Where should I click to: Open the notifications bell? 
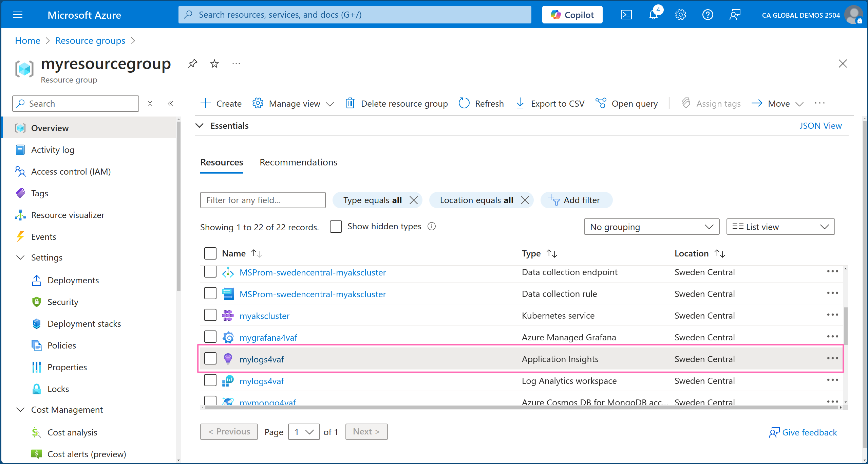point(654,15)
